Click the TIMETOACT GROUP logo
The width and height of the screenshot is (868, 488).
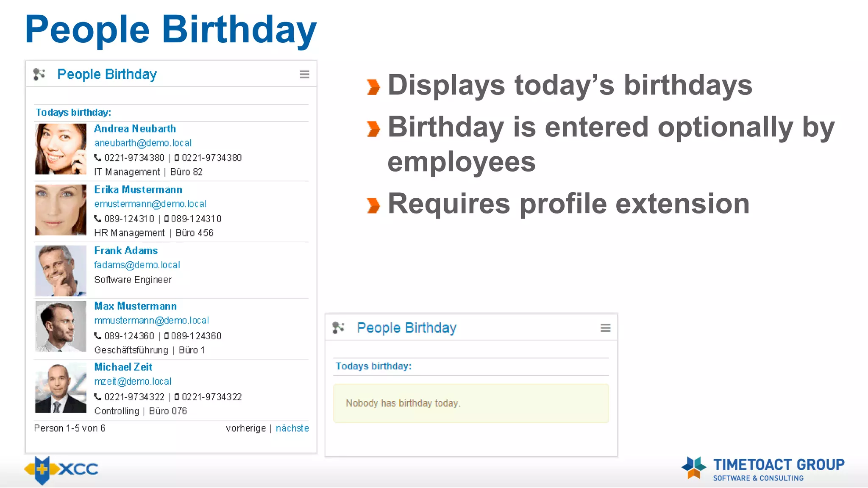[x=763, y=469]
